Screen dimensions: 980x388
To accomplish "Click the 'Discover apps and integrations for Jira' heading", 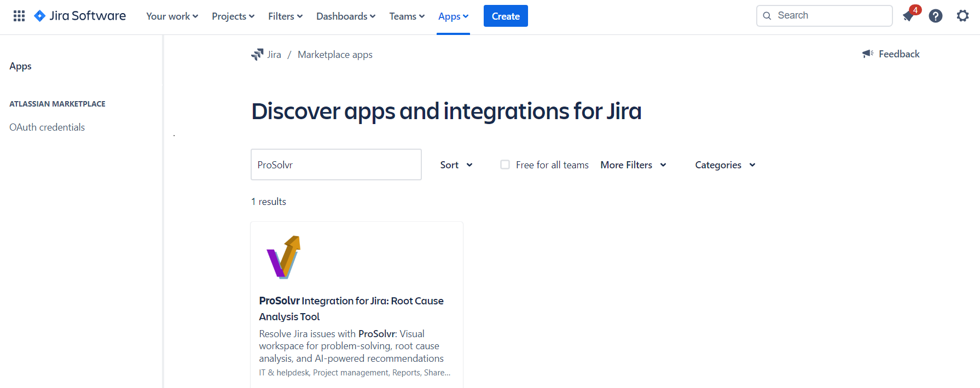I will tap(446, 111).
